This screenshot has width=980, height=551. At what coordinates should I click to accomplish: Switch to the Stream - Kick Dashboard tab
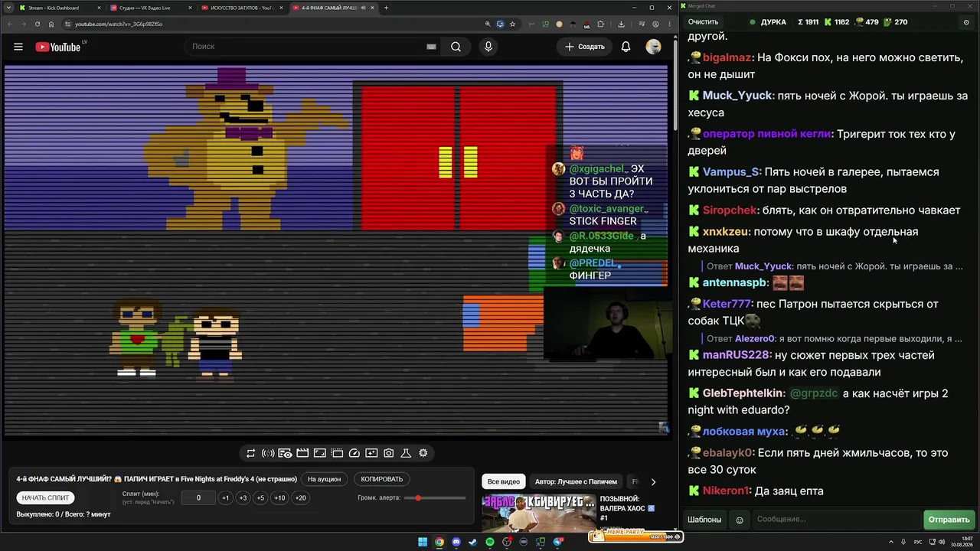click(x=60, y=8)
